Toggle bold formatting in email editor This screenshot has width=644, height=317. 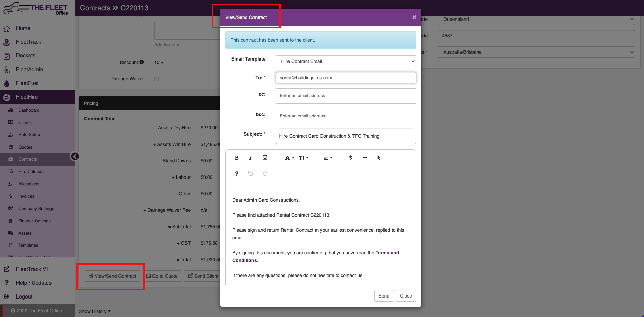click(x=237, y=158)
